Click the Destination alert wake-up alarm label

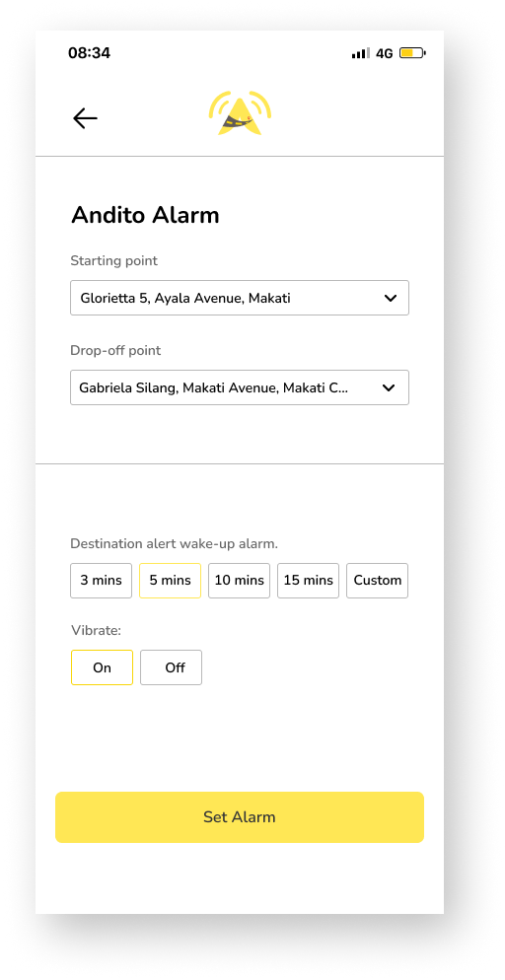click(175, 544)
